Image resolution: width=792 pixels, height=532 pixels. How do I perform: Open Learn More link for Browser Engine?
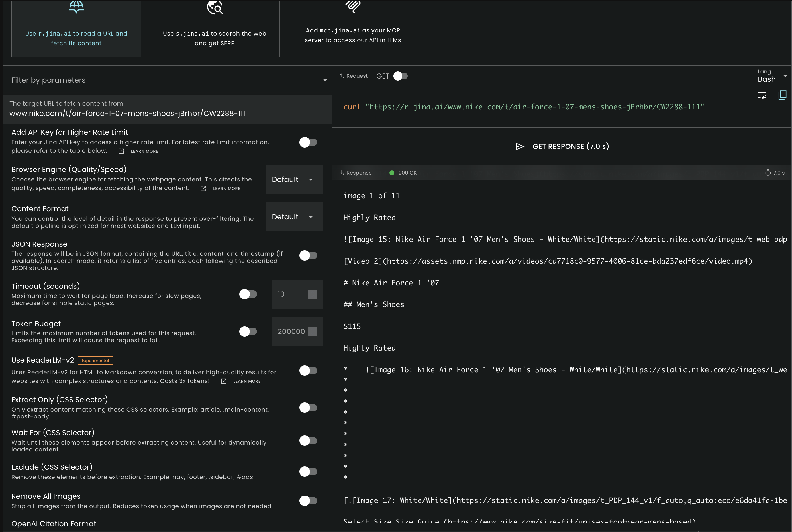coord(226,189)
